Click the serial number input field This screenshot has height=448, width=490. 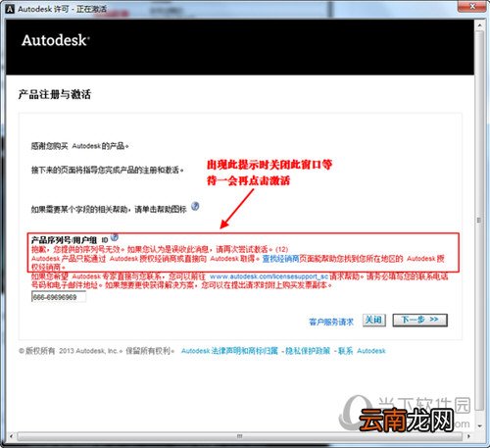point(59,297)
